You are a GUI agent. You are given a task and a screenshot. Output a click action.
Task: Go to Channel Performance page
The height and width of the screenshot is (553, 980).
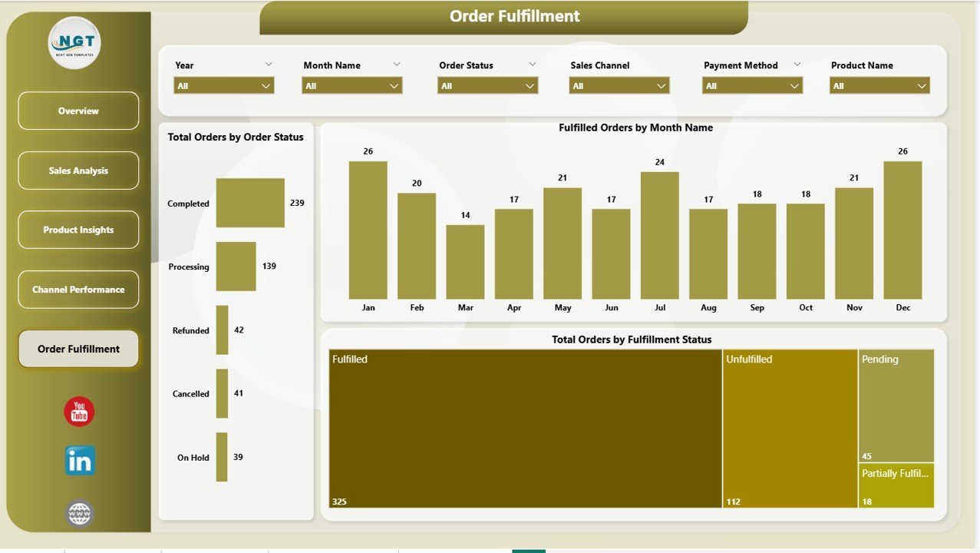click(78, 290)
